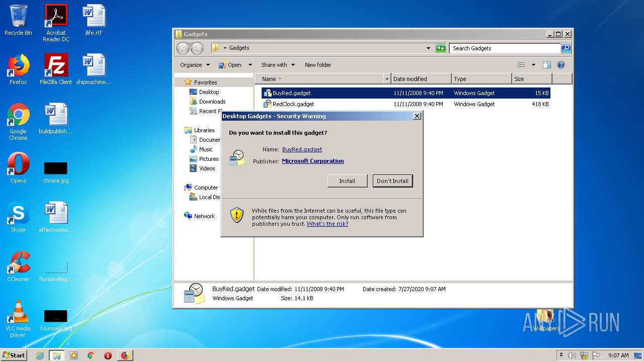Open FileZilla Client desktop icon
Screen dimensions: 644x362
click(x=56, y=69)
